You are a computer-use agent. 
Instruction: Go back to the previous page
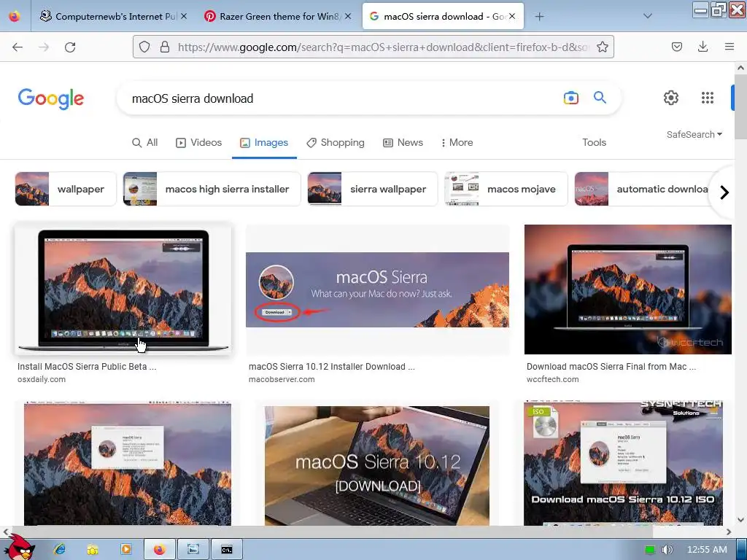[18, 47]
